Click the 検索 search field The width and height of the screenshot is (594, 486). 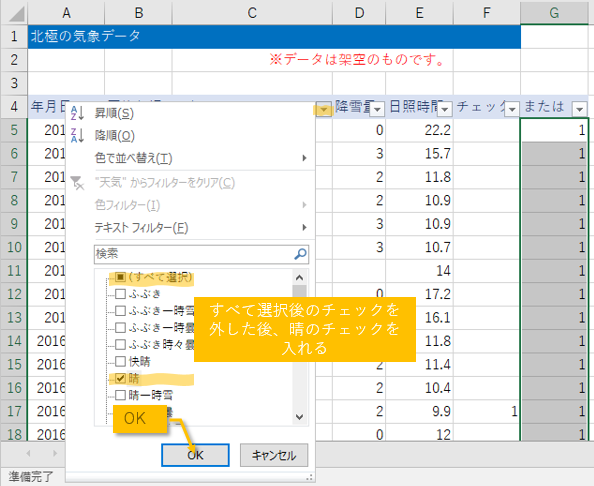[x=201, y=254]
